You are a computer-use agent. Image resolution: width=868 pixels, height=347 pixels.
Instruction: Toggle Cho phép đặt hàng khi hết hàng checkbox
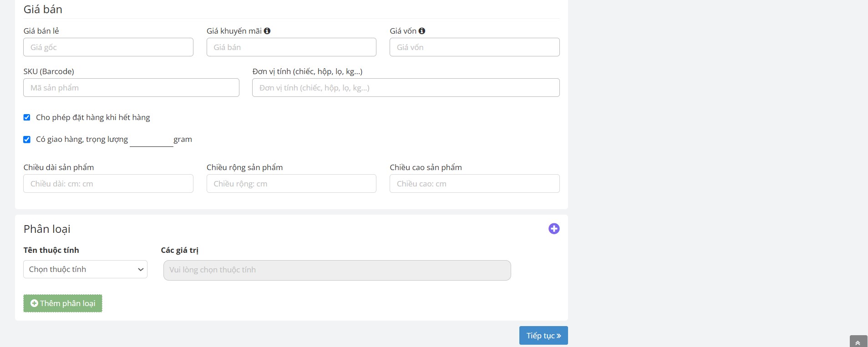[x=27, y=117]
